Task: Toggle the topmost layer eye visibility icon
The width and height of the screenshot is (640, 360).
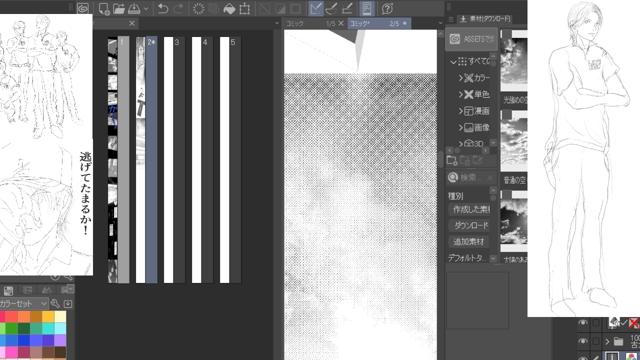Action: [x=583, y=323]
